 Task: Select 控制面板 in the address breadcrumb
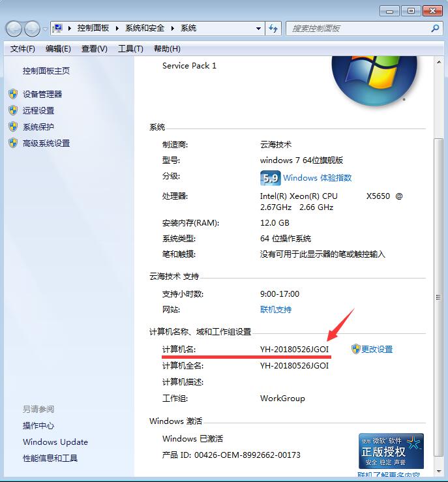pyautogui.click(x=93, y=28)
